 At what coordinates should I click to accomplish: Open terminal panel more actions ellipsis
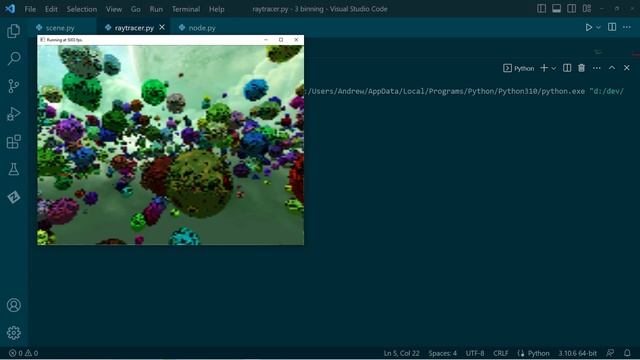pyautogui.click(x=597, y=68)
